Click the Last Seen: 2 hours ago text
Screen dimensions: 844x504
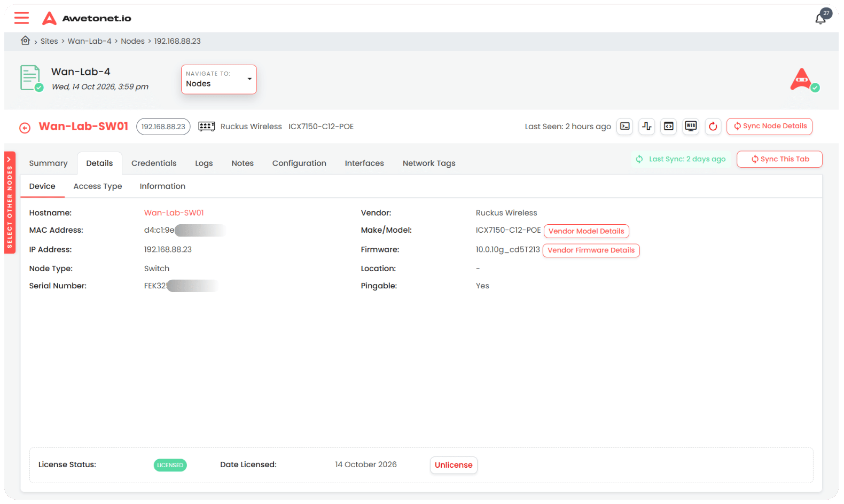pos(568,127)
